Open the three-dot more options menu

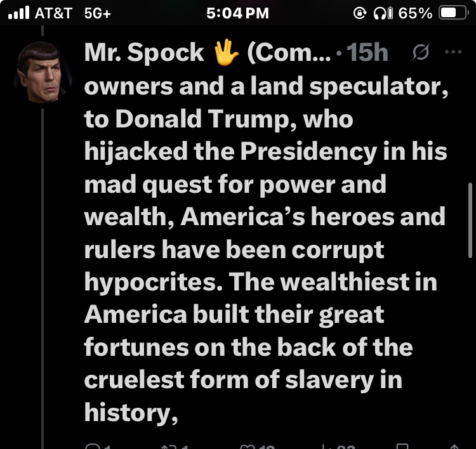[453, 53]
